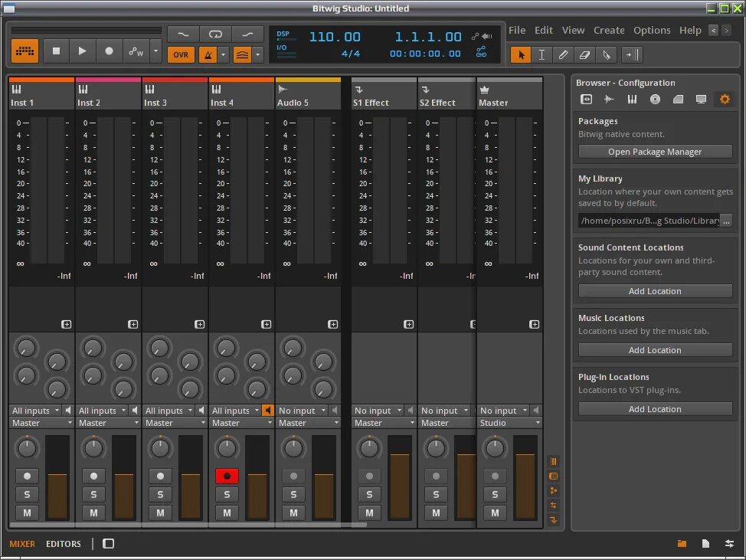
Task: Open the browser Clips tab icon
Action: tap(678, 99)
